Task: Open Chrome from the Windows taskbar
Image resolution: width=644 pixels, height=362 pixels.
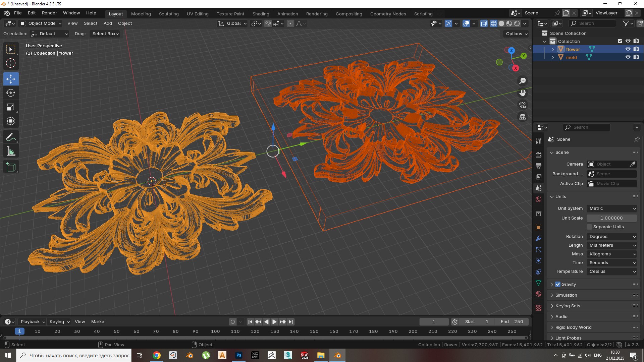Action: click(156, 355)
